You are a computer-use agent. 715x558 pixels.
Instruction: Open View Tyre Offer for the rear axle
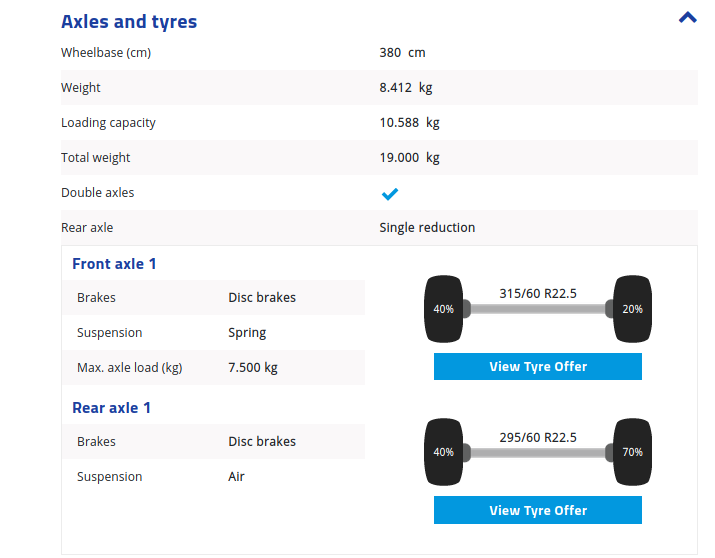[x=538, y=510]
